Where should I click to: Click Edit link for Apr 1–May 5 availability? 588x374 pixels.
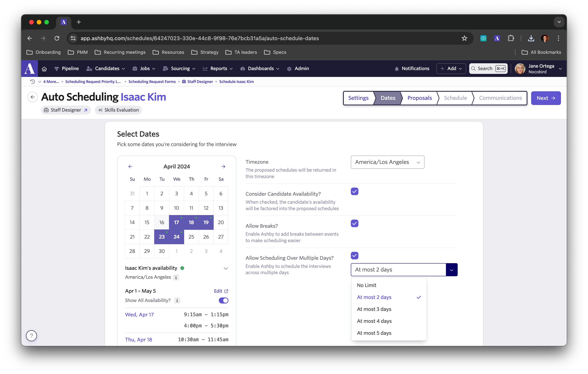click(221, 291)
